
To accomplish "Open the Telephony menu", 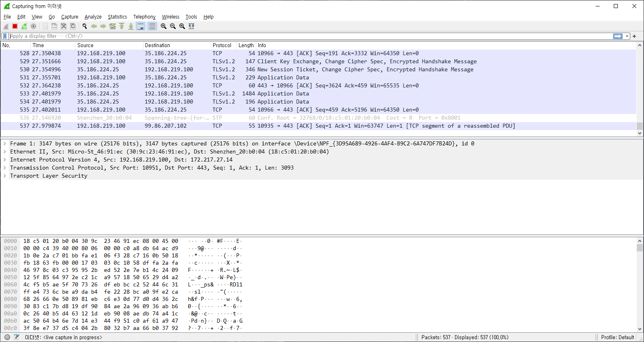I will click(144, 17).
